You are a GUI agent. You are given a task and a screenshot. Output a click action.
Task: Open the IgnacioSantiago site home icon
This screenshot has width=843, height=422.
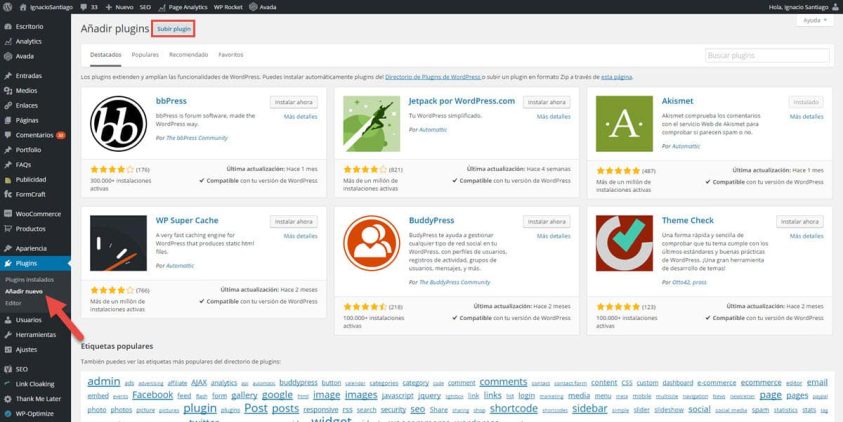pos(22,7)
